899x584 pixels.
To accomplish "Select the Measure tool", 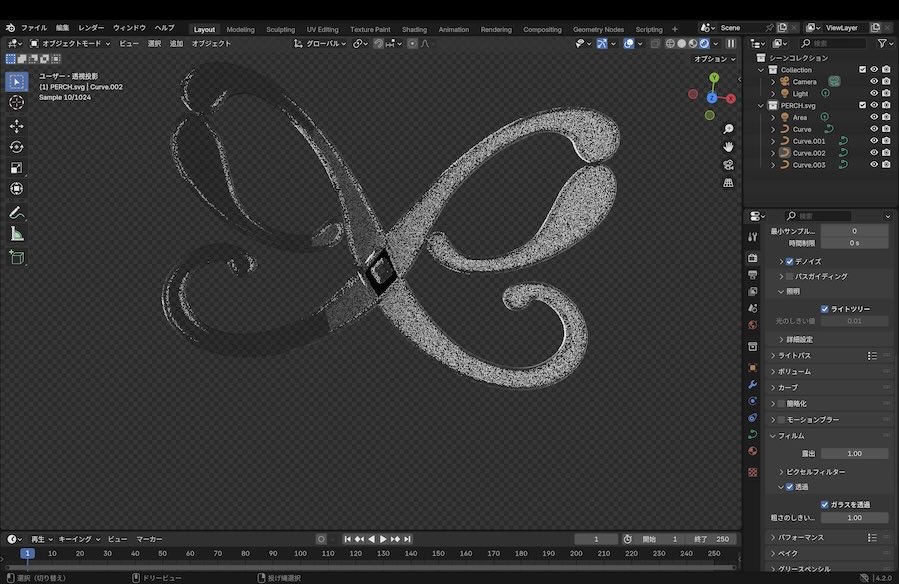I will point(16,234).
